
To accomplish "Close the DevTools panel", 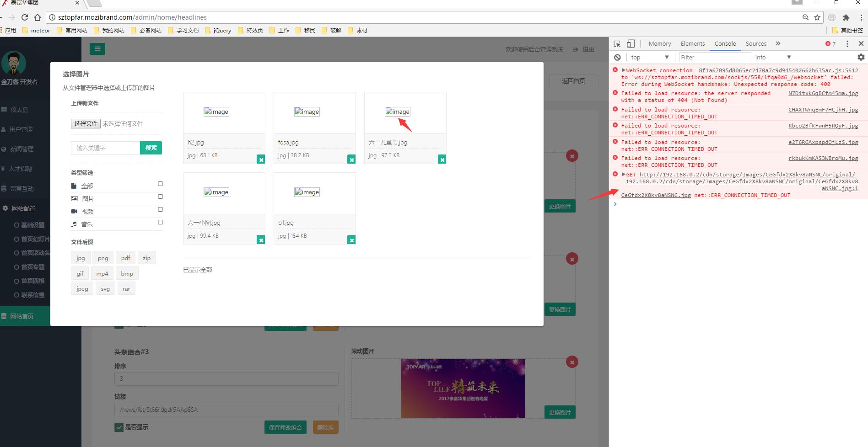I will point(861,44).
